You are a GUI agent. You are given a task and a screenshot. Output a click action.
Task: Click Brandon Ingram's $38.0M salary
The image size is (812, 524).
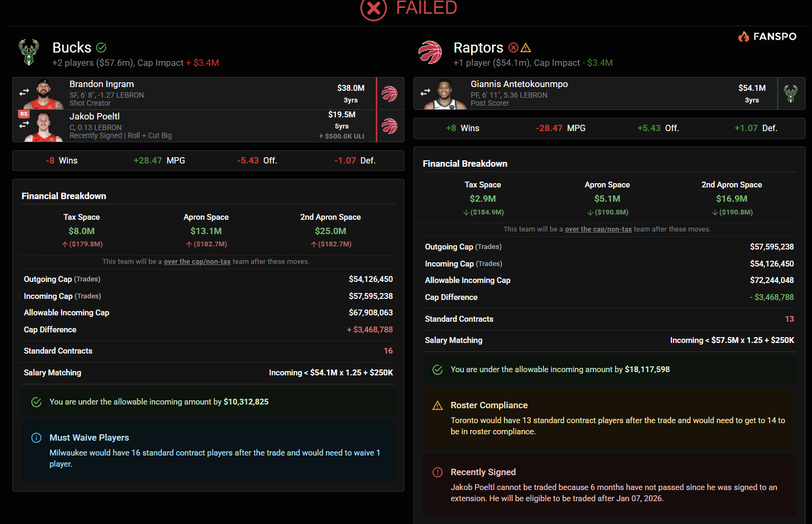(351, 88)
